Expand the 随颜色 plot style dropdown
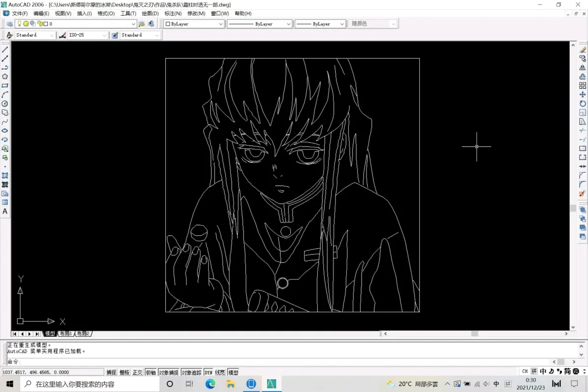The height and width of the screenshot is (392, 588). [393, 24]
